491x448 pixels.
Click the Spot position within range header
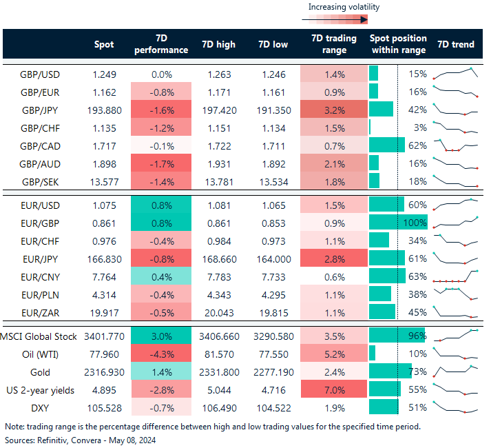(x=398, y=44)
